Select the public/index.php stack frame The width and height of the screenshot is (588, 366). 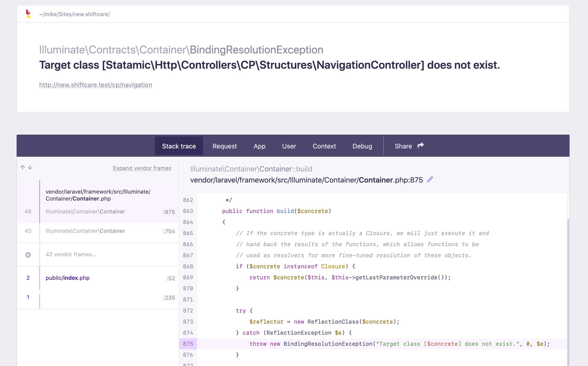(97, 278)
